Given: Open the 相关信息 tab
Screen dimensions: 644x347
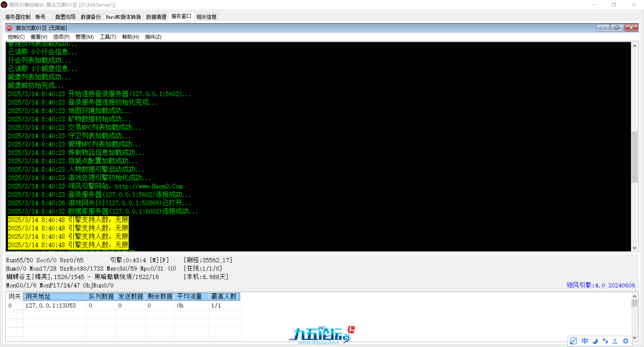Looking at the screenshot, I should click(x=206, y=17).
